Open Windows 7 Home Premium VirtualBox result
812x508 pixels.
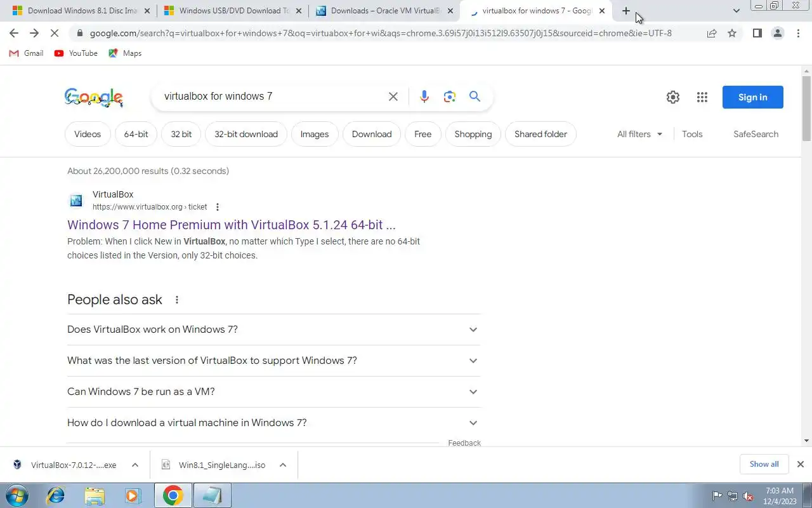coord(232,225)
